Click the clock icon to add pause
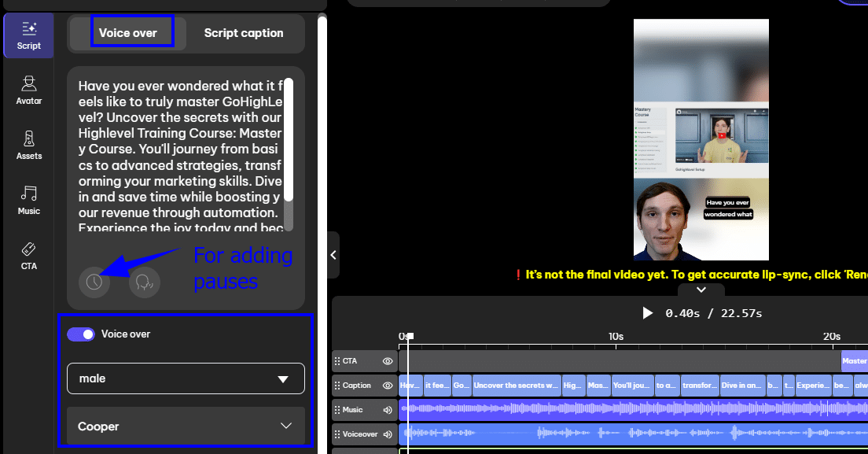The image size is (868, 454). 94,282
